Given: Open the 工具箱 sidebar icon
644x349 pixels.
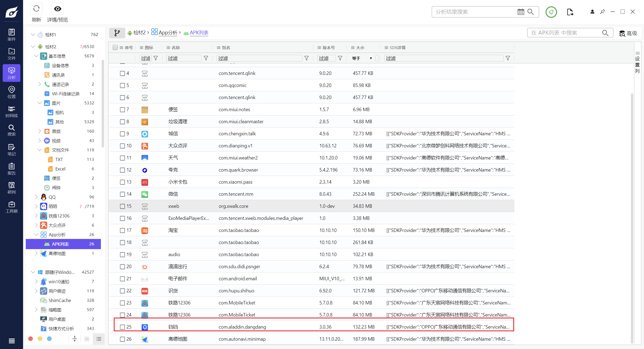Looking at the screenshot, I should (12, 207).
